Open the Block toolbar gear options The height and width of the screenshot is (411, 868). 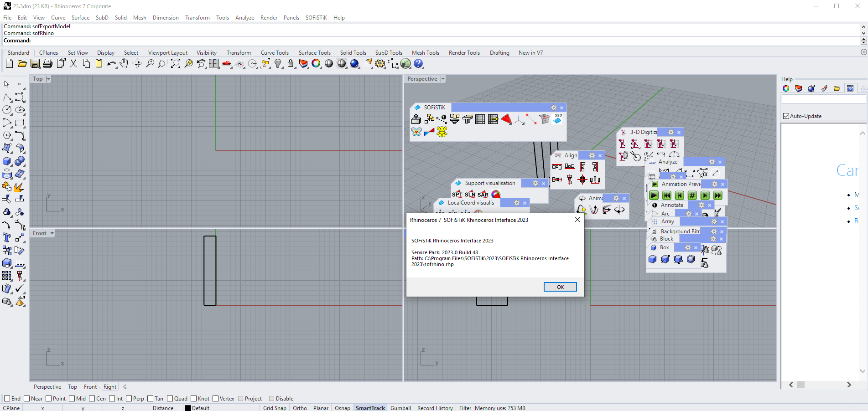[x=713, y=239]
